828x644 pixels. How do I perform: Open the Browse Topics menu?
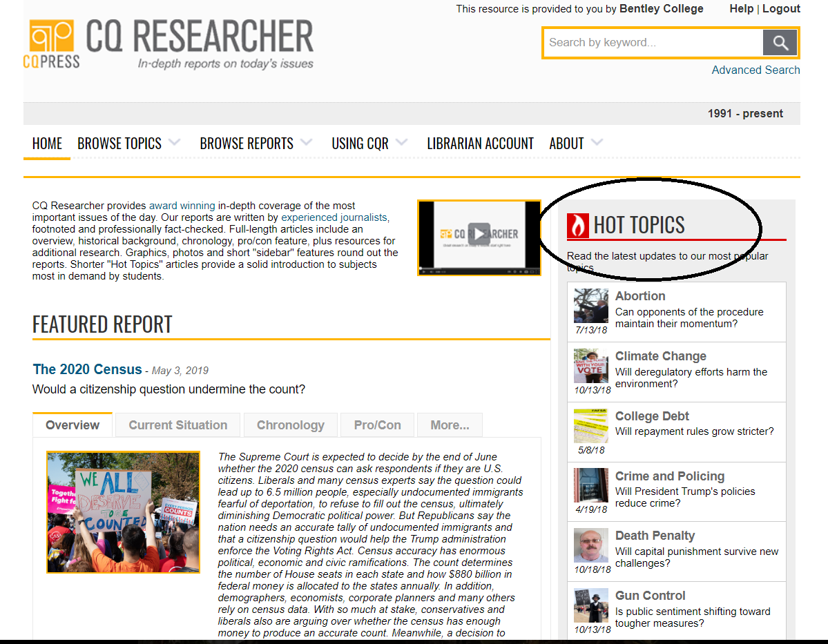[x=119, y=144]
